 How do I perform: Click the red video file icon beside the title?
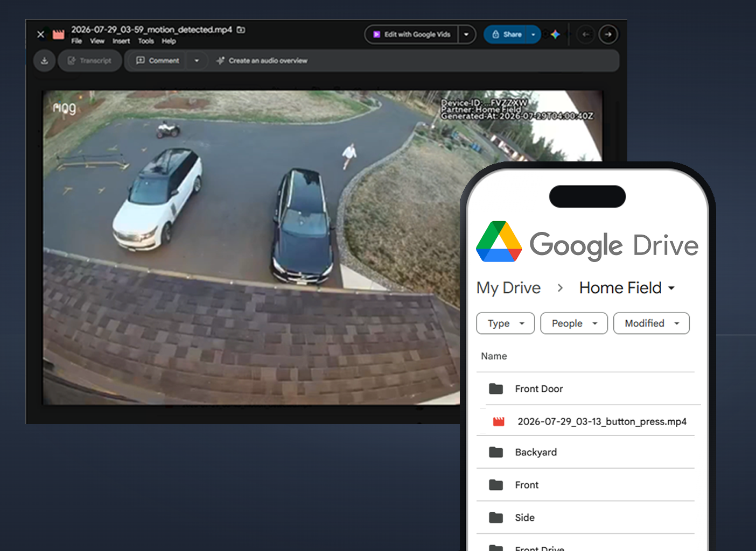pyautogui.click(x=58, y=34)
